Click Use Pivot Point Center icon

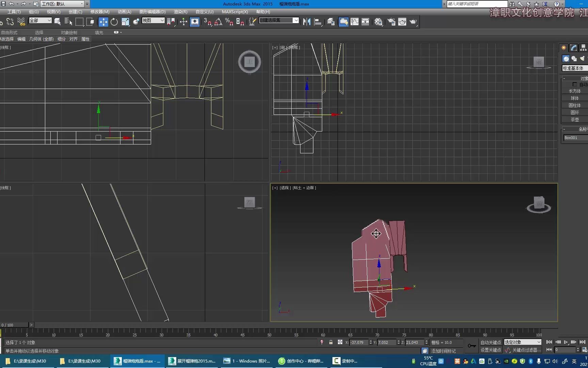pyautogui.click(x=171, y=22)
